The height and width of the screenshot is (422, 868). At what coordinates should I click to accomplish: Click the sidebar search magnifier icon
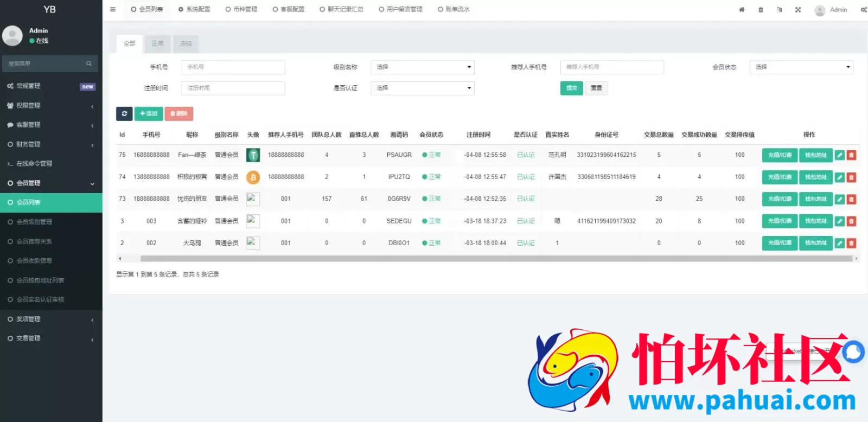(89, 63)
